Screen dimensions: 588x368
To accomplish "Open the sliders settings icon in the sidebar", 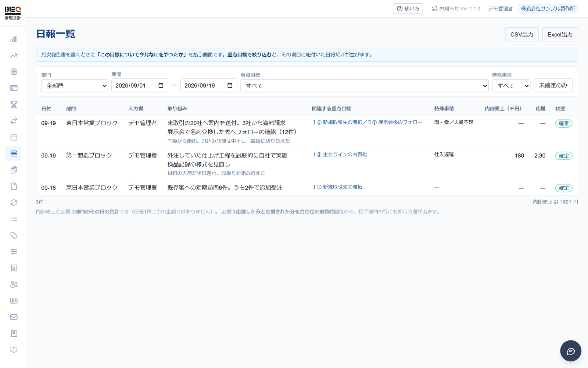I will 14,252.
